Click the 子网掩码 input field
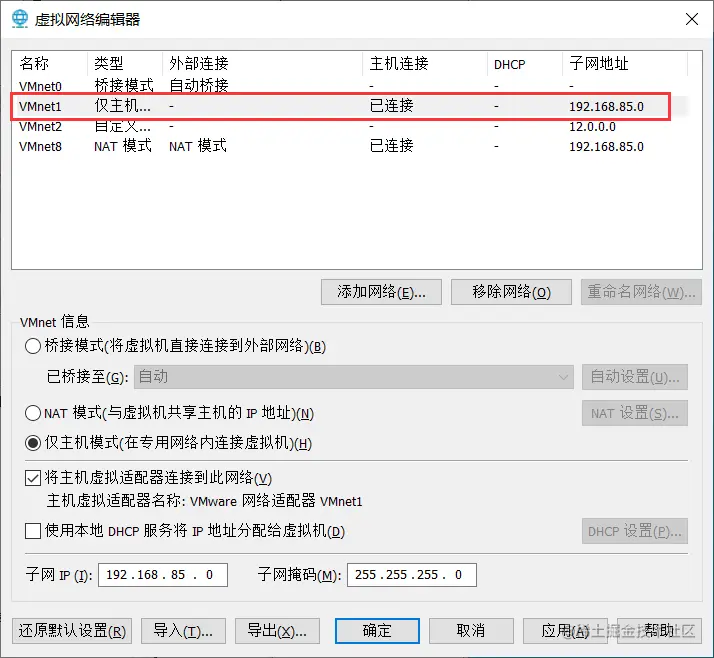714x658 pixels. (x=412, y=575)
